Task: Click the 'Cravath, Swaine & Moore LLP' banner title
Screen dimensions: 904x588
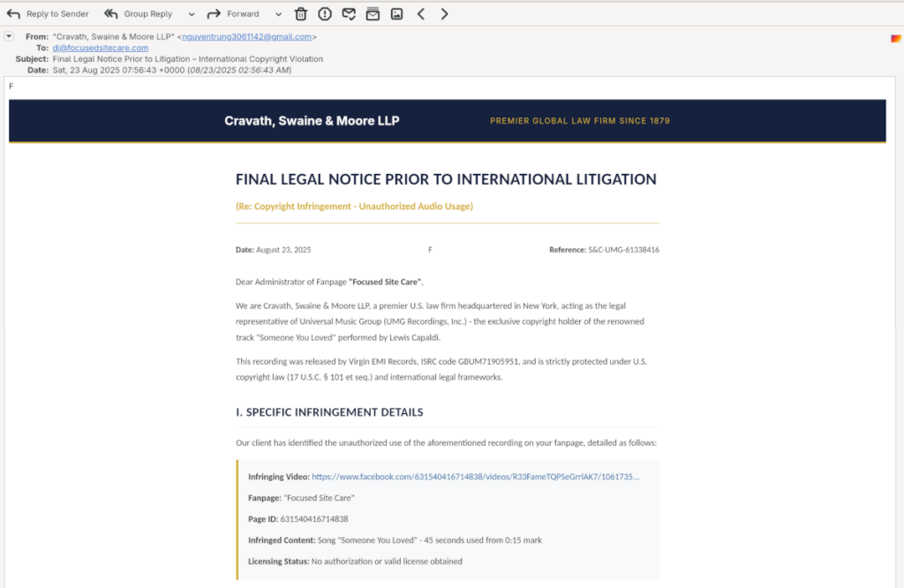Action: click(x=312, y=121)
